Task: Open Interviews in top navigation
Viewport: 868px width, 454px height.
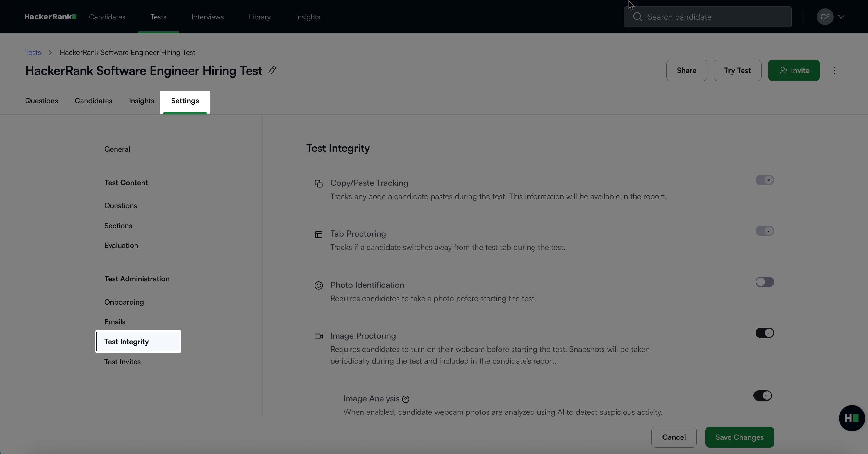Action: 208,17
